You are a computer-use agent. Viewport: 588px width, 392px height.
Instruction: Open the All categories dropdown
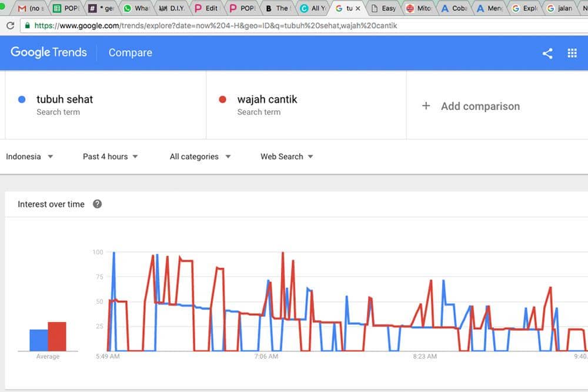pyautogui.click(x=200, y=156)
